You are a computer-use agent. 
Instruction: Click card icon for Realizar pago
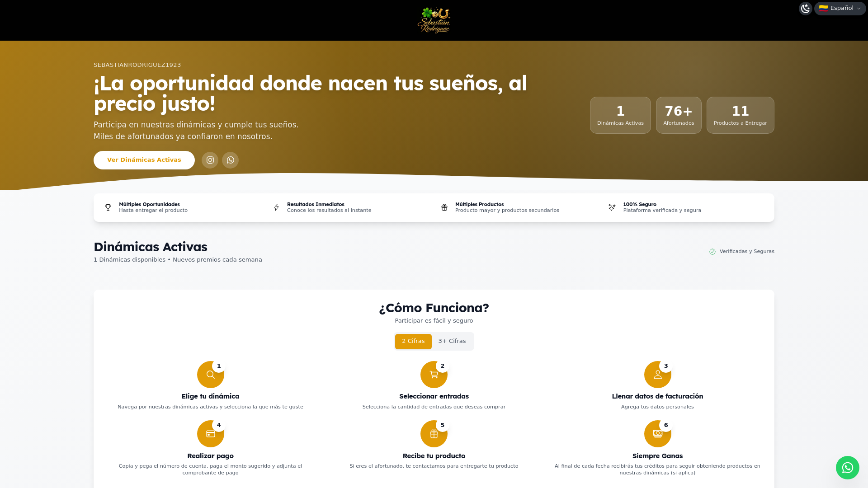[211, 434]
